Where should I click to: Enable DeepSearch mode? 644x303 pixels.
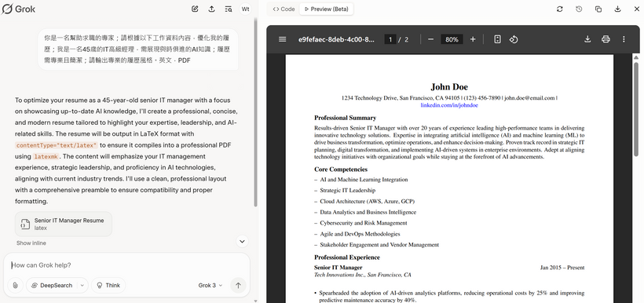coord(52,286)
